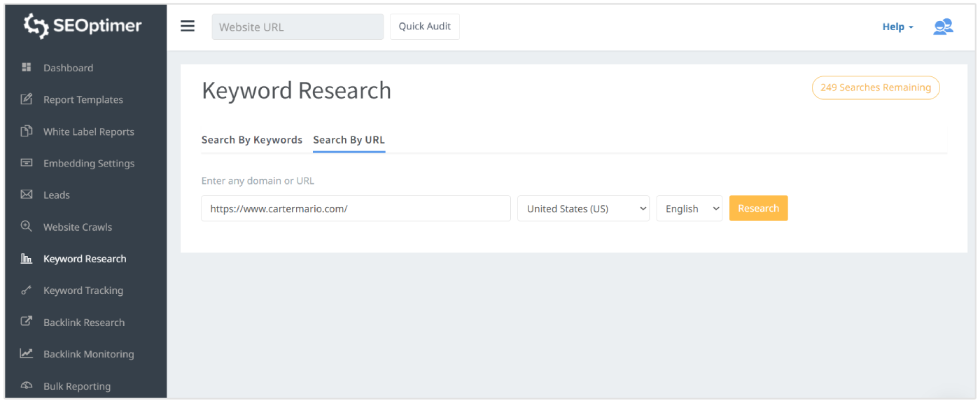Image resolution: width=980 pixels, height=403 pixels.
Task: Select the Backlink Research icon
Action: [25, 322]
